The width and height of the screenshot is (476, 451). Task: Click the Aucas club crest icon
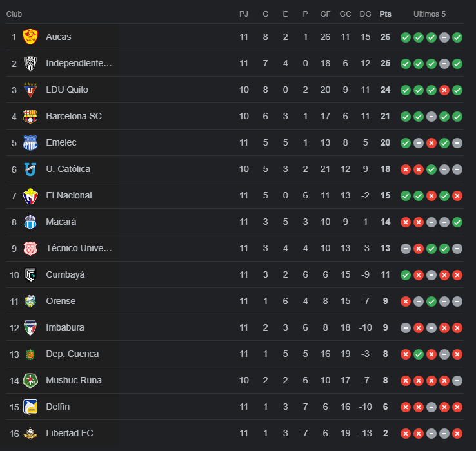30,37
